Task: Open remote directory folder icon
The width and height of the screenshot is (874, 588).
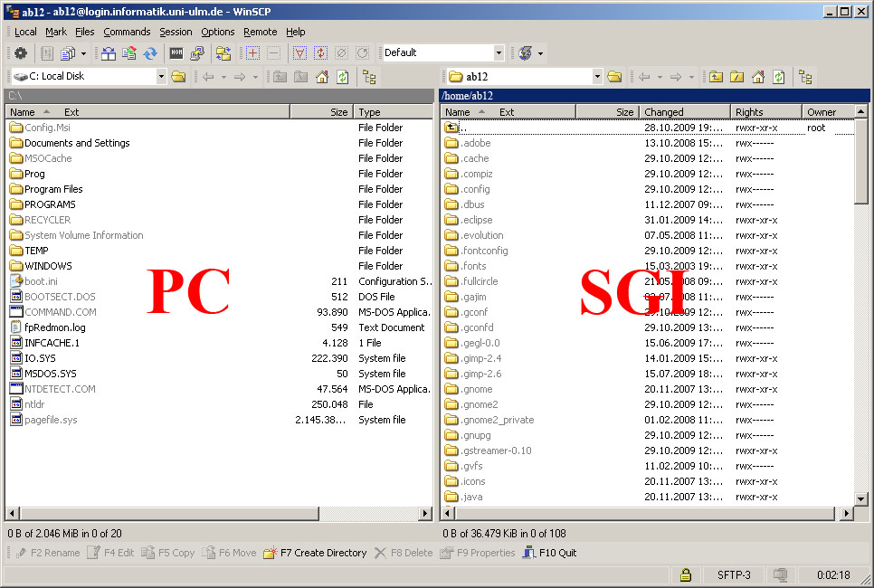Action: [615, 76]
